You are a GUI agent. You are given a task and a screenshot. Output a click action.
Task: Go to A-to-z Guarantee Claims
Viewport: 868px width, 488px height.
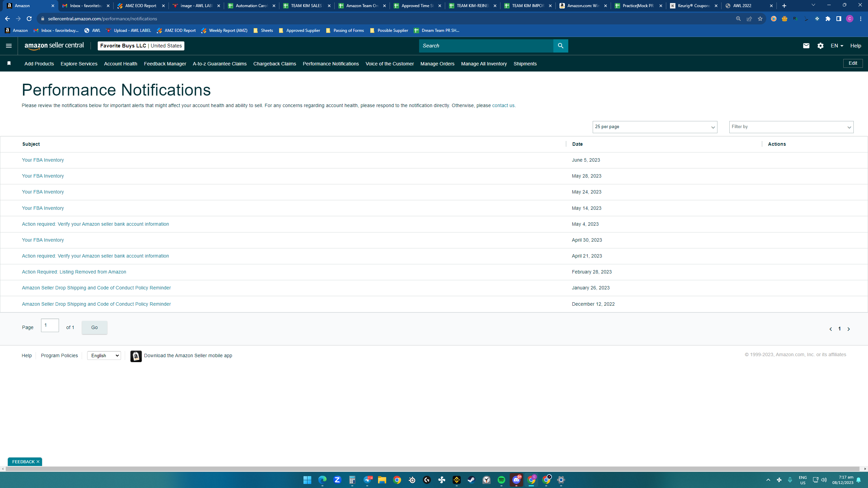[219, 64]
